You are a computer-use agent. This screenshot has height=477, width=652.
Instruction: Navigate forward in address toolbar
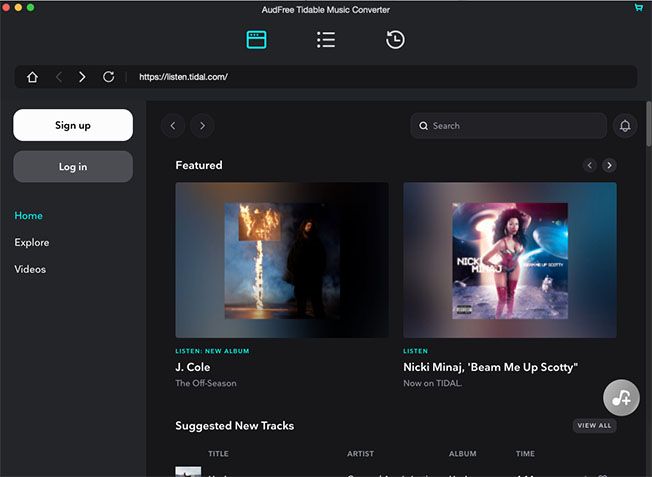coord(82,77)
